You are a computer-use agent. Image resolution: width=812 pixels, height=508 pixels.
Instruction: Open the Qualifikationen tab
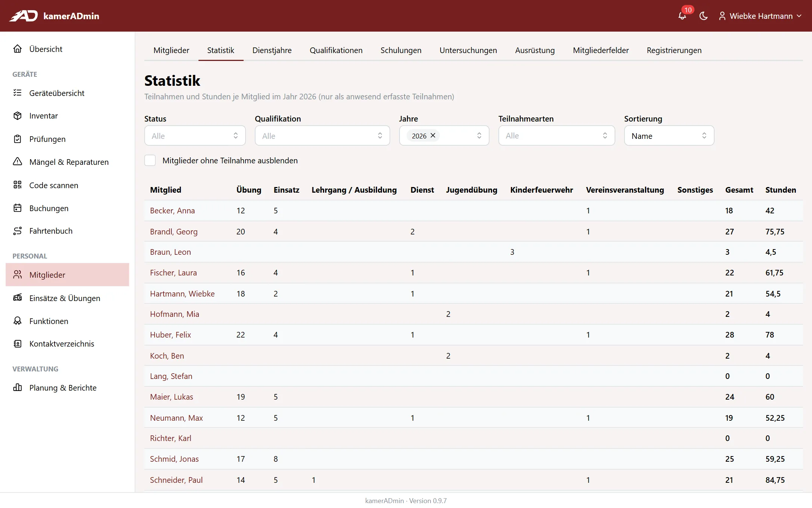pyautogui.click(x=336, y=50)
